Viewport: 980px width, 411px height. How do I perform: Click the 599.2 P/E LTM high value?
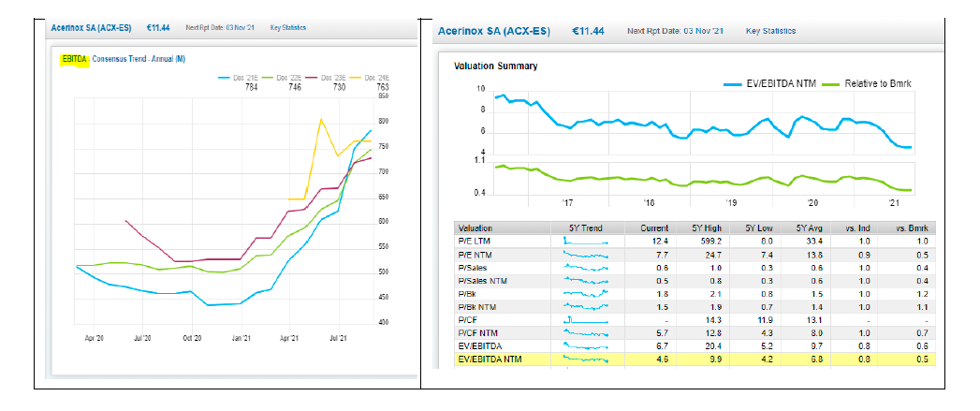711,241
